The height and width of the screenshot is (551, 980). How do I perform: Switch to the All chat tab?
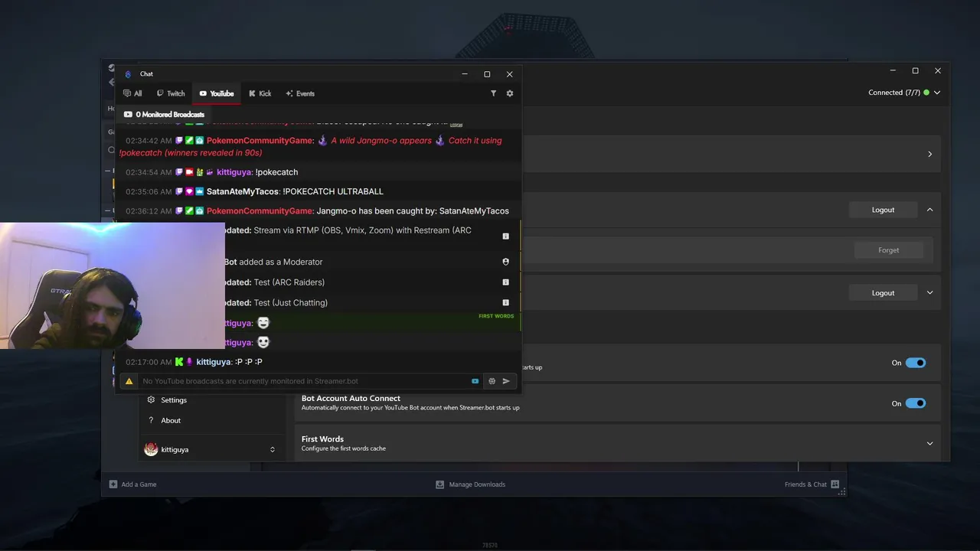[x=132, y=93]
